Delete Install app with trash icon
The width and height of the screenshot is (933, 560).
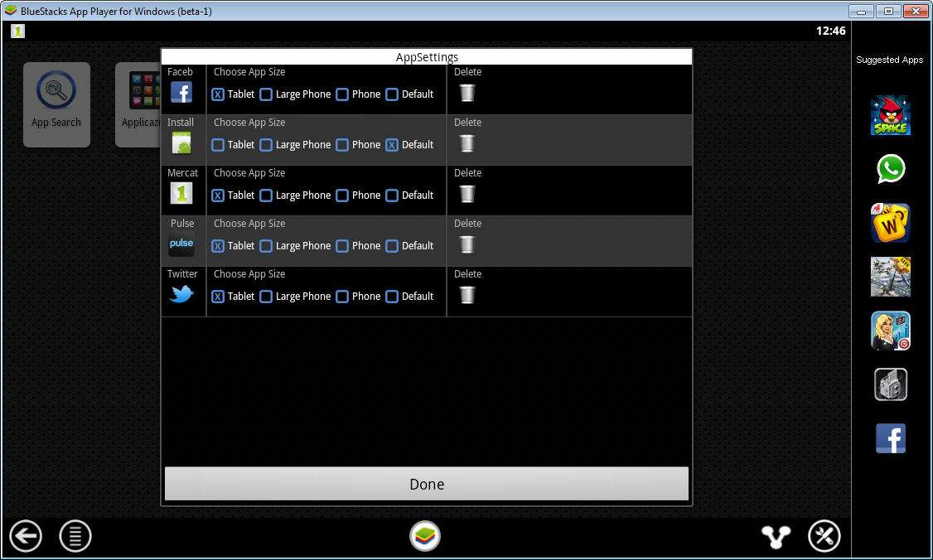467,143
